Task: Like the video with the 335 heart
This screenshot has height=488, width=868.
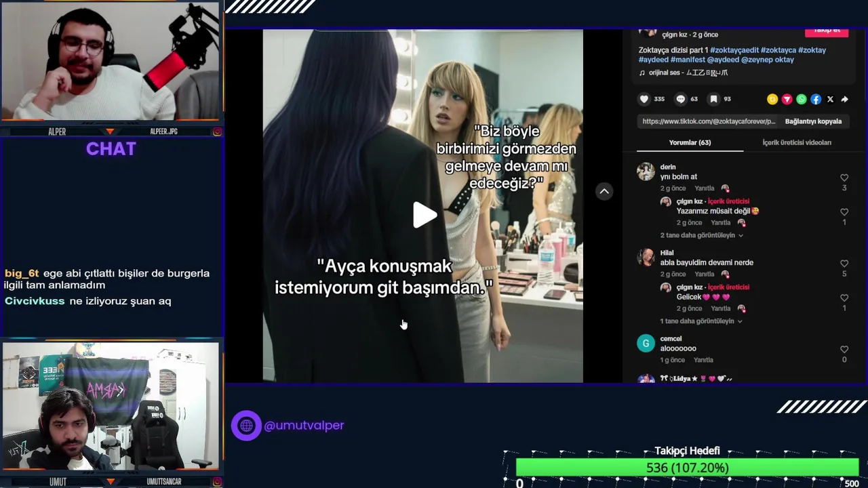Action: click(x=644, y=99)
